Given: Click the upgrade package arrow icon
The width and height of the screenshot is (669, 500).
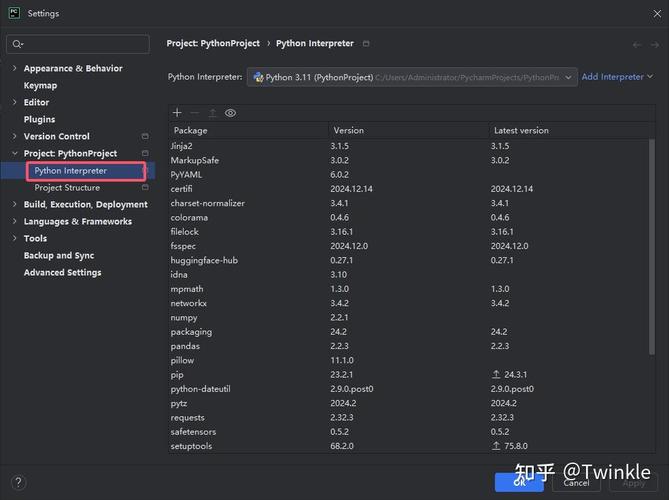Looking at the screenshot, I should tap(212, 113).
